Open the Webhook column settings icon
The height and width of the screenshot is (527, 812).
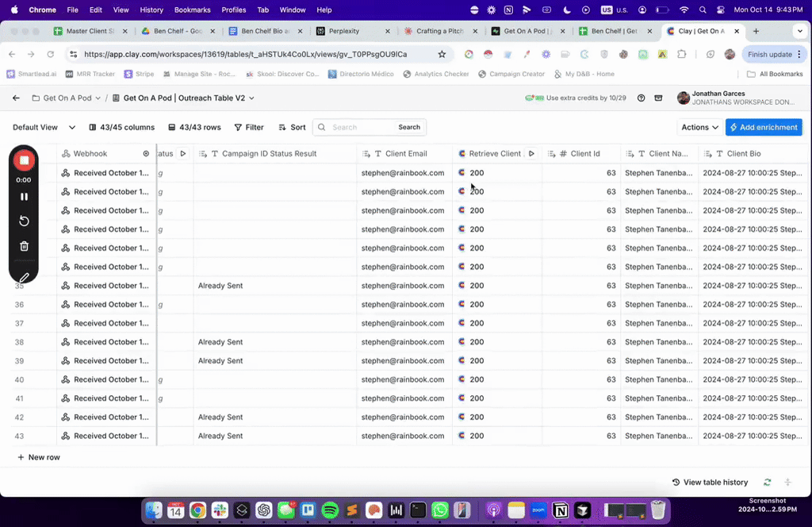pyautogui.click(x=146, y=154)
